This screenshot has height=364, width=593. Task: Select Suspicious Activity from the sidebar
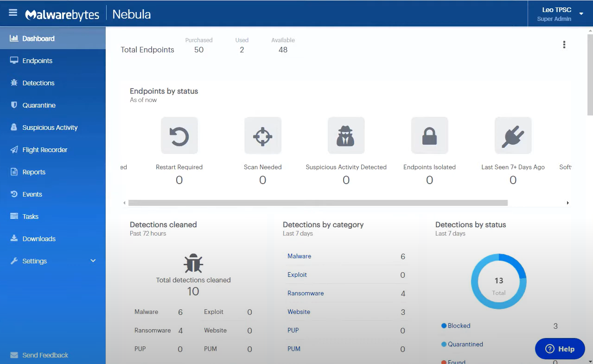click(50, 127)
